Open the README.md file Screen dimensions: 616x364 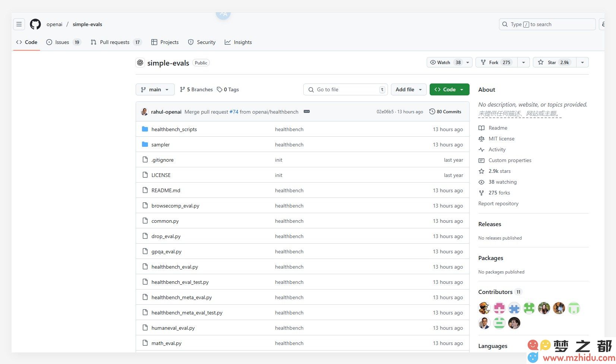(166, 190)
